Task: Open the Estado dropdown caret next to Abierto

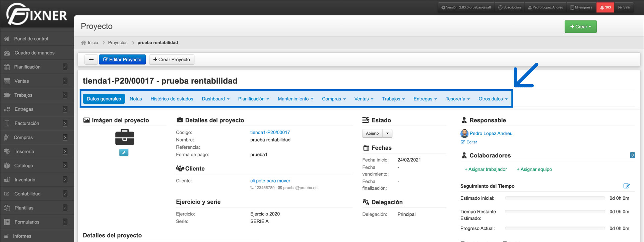Action: pos(387,134)
